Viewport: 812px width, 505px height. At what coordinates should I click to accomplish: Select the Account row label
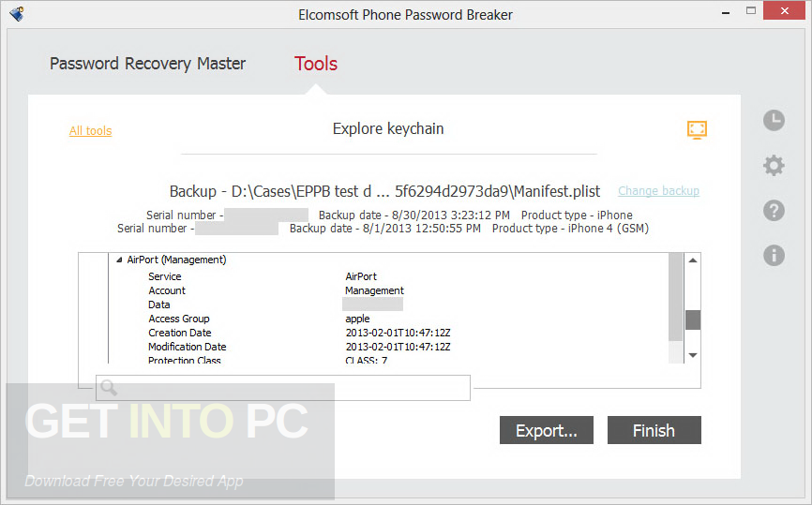[x=167, y=290]
